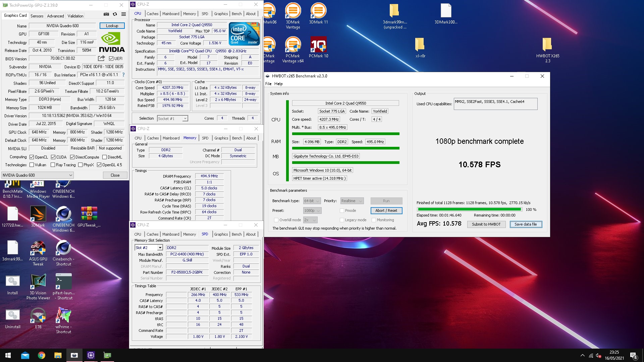Toggle the DirectCompute checkbox
Image resolution: width=644 pixels, height=362 pixels.
click(72, 157)
